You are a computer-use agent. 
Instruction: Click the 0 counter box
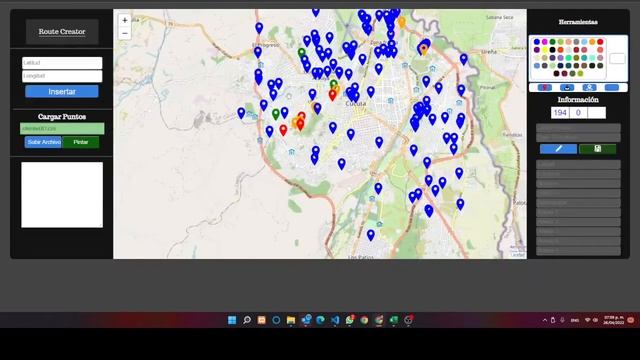tap(578, 113)
